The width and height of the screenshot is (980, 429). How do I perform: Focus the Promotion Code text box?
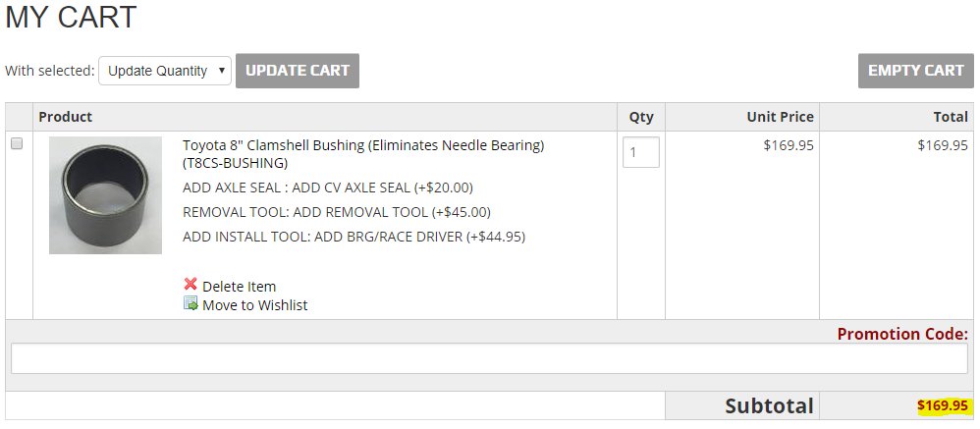coord(489,358)
